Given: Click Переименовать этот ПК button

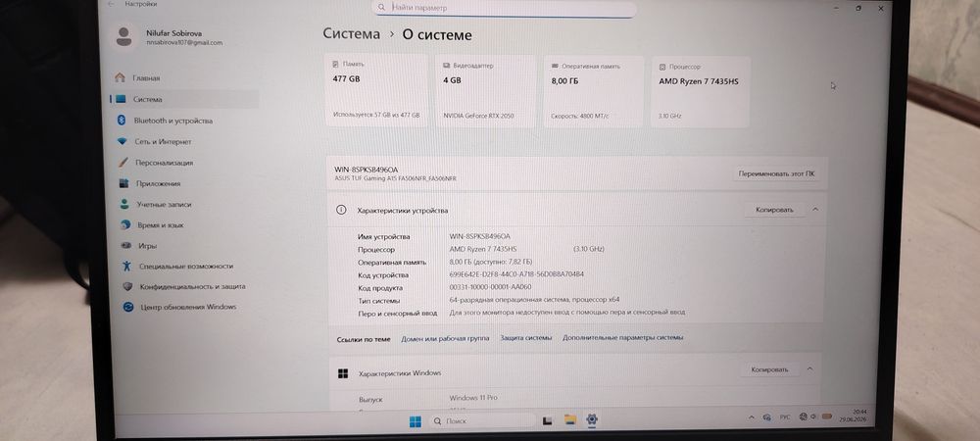Looking at the screenshot, I should 776,174.
